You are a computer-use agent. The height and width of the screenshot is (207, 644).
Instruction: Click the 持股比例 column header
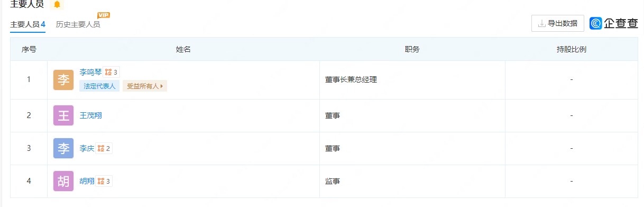(572, 49)
